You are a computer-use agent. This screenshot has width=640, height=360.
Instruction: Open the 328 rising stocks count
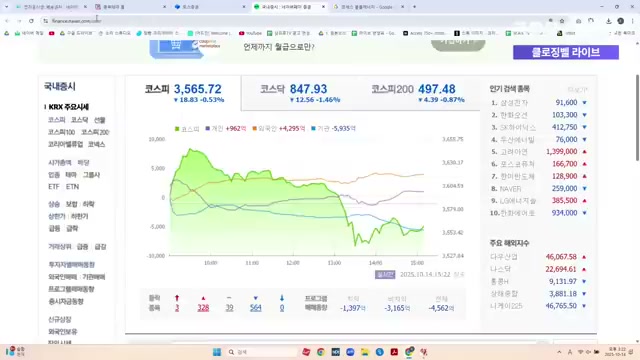(x=203, y=308)
